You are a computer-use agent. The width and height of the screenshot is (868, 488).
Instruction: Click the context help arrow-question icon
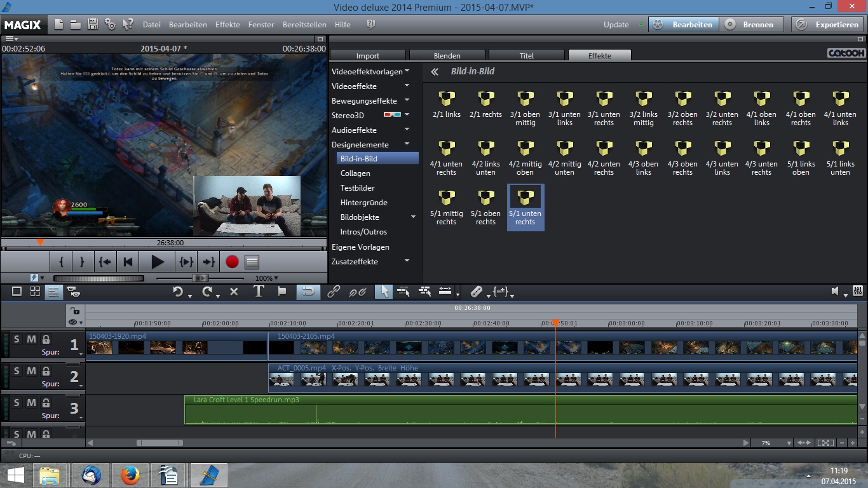128,25
